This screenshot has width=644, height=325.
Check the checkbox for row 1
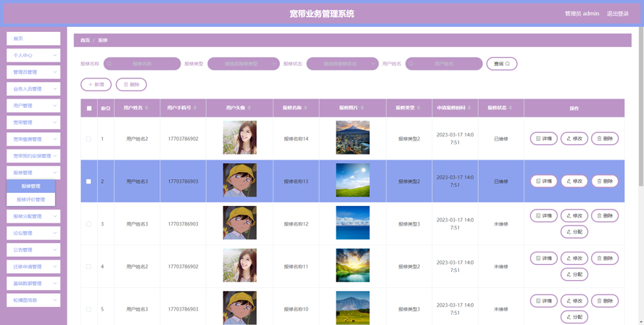pyautogui.click(x=88, y=139)
